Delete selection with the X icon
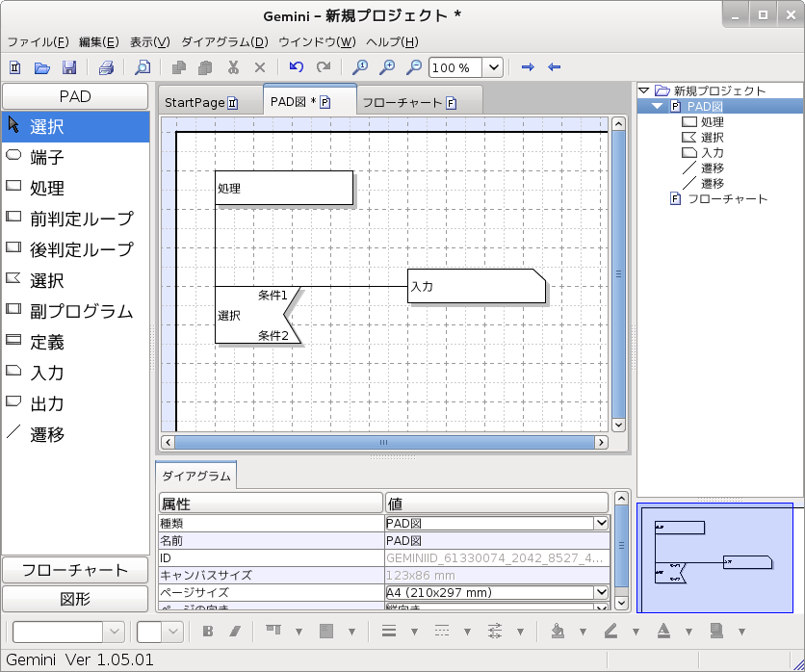 [260, 67]
